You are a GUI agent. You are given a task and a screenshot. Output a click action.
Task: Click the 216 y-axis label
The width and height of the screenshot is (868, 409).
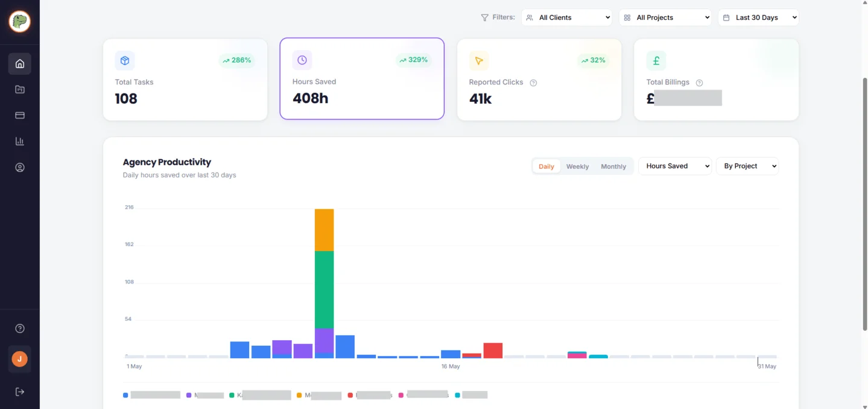129,207
